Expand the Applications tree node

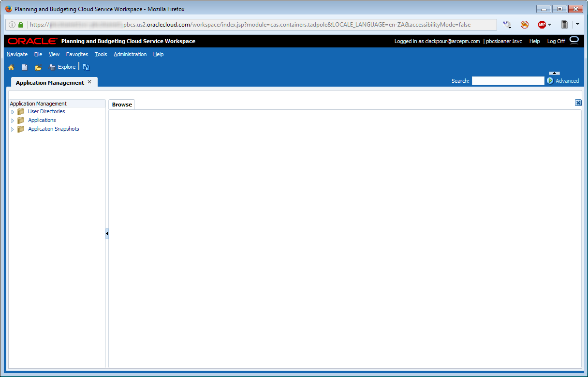[x=13, y=121]
